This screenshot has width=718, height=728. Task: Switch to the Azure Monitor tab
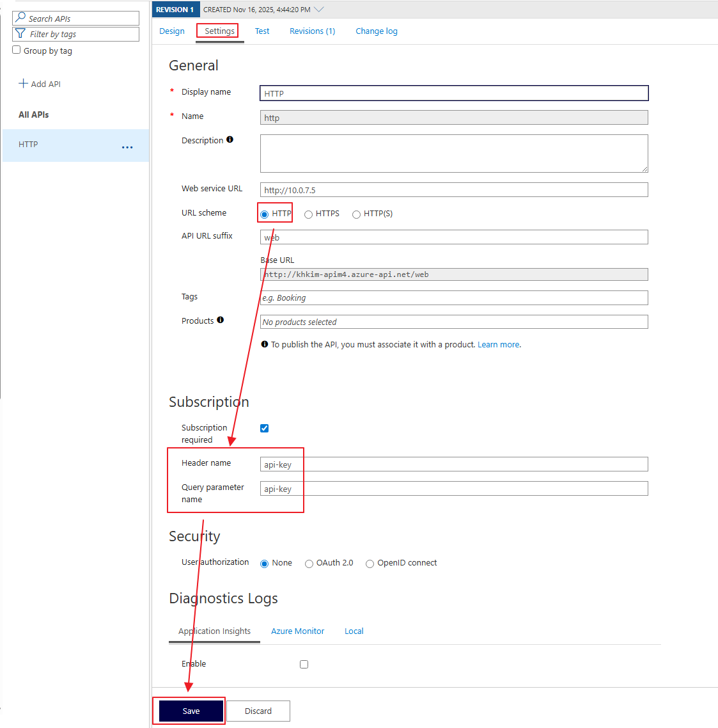(x=297, y=631)
